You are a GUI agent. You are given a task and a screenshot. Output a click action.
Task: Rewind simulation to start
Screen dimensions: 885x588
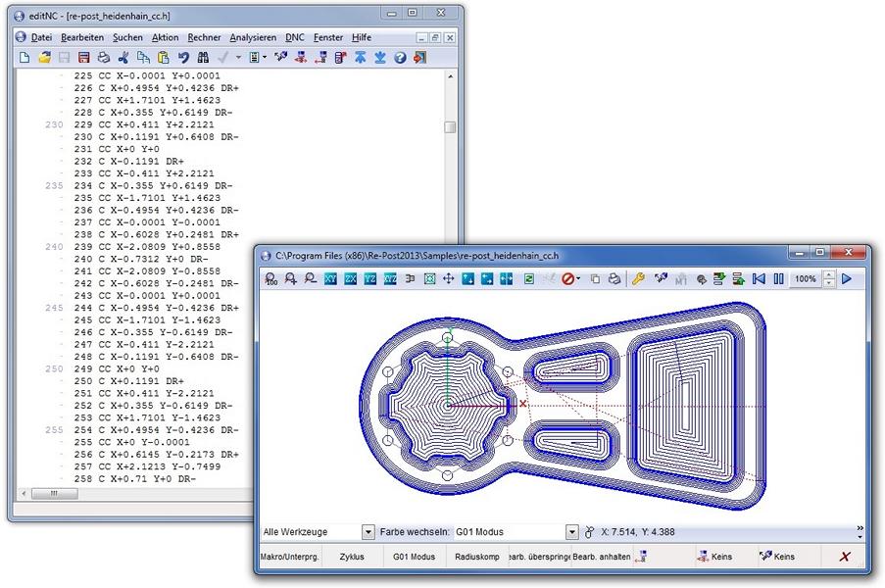click(x=760, y=278)
